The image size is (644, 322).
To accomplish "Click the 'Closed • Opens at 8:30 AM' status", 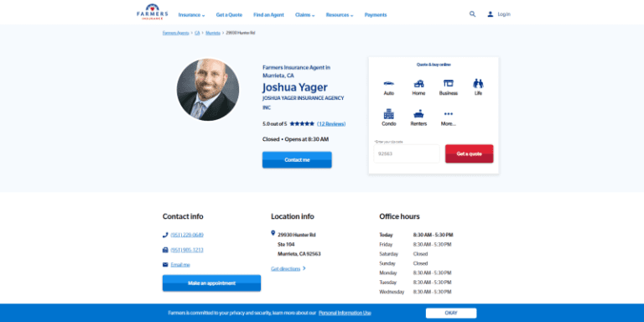I will 296,139.
